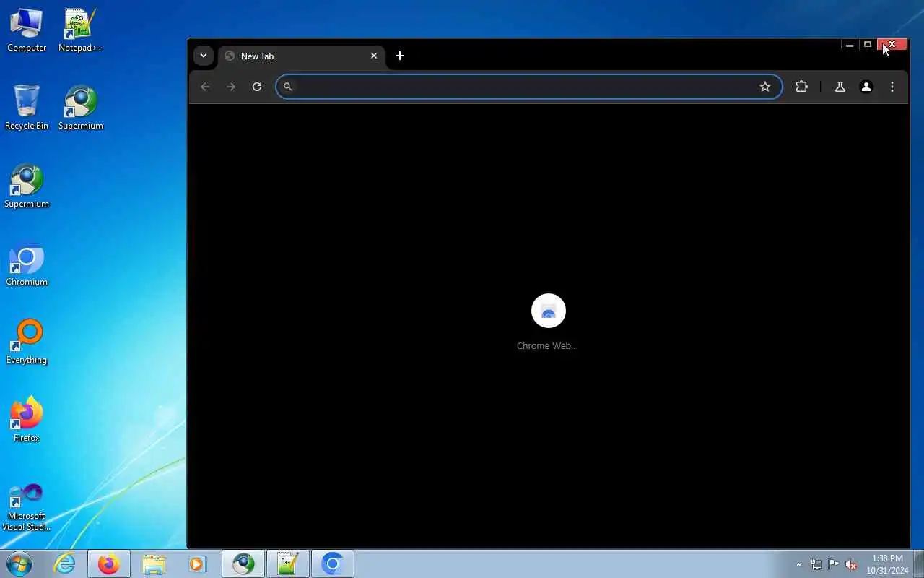Open the muted volume tray icon

pos(851,564)
